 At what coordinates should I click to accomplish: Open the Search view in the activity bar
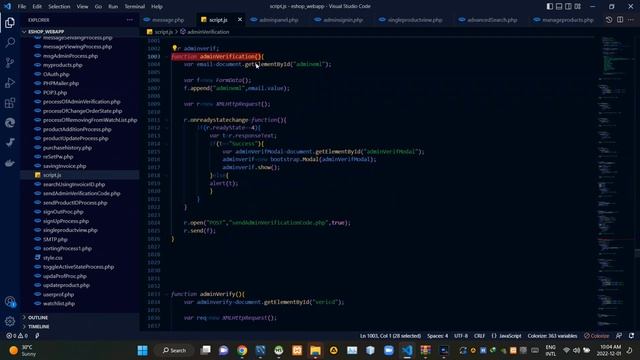[10, 42]
